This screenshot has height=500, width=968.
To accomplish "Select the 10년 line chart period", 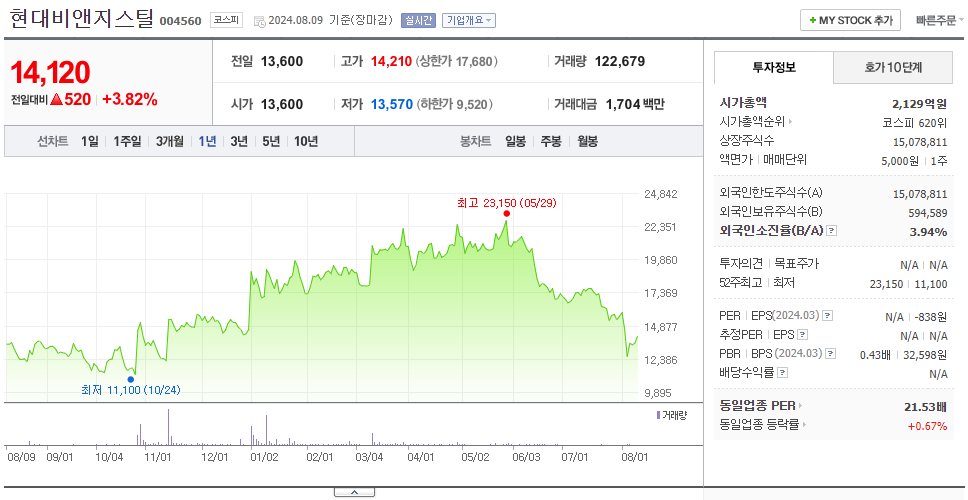I will pyautogui.click(x=306, y=141).
